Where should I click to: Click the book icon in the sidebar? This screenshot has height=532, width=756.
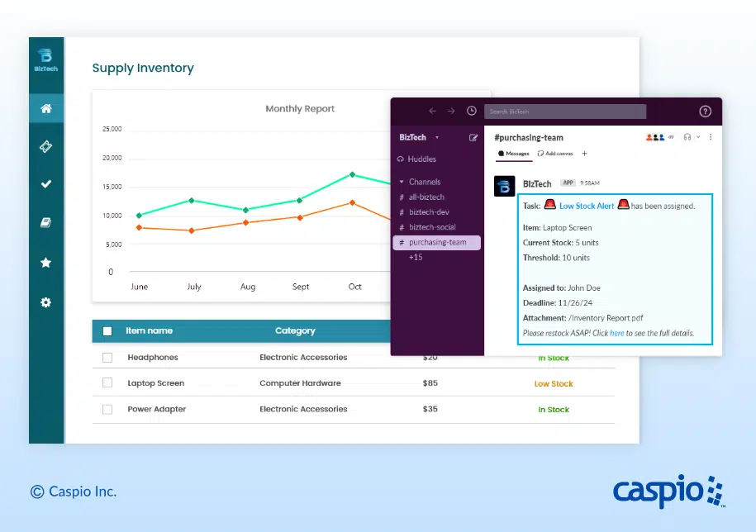pos(46,222)
